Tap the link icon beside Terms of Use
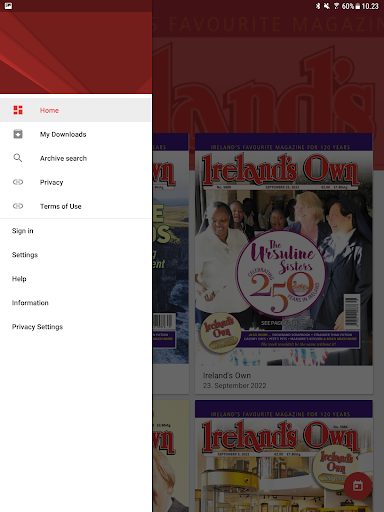 18,206
